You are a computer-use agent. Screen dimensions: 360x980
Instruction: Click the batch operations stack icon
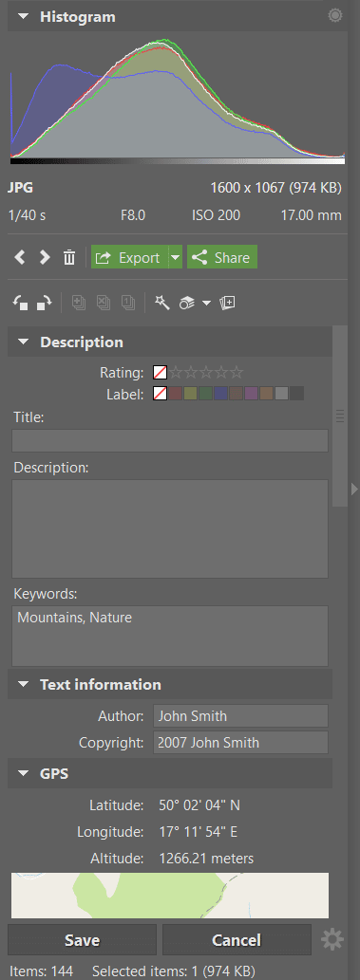187,304
